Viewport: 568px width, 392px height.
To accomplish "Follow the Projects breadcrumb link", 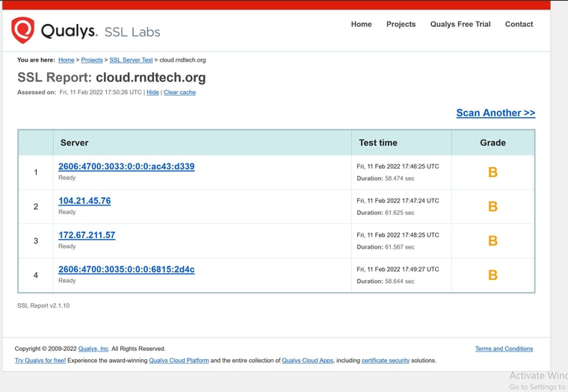I will point(92,60).
